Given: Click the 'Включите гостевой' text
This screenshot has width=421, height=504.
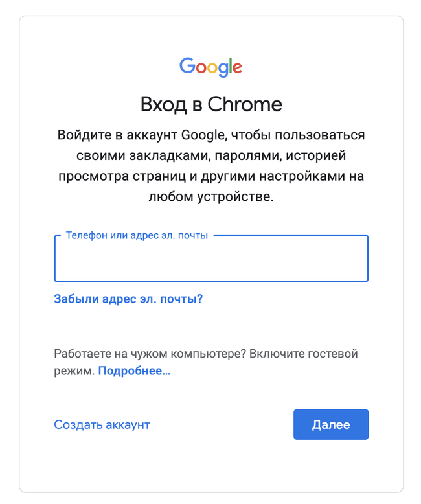Looking at the screenshot, I should (x=303, y=354).
